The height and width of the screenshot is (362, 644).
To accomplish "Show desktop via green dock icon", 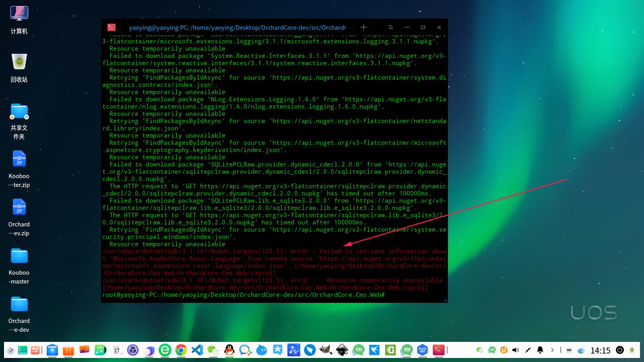I will coord(23,350).
